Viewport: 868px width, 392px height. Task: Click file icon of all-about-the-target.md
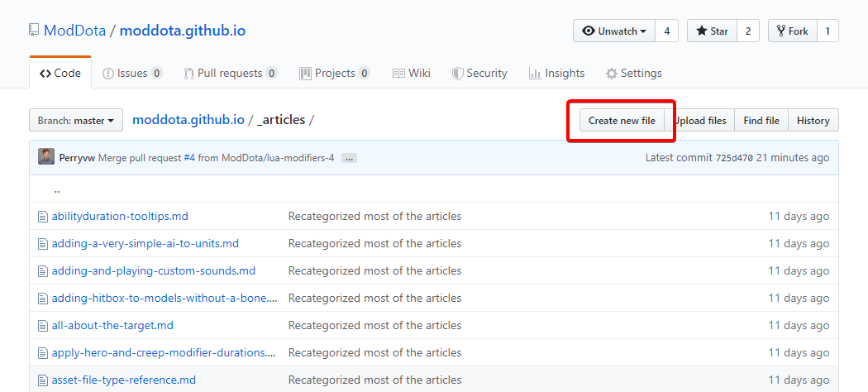point(43,326)
